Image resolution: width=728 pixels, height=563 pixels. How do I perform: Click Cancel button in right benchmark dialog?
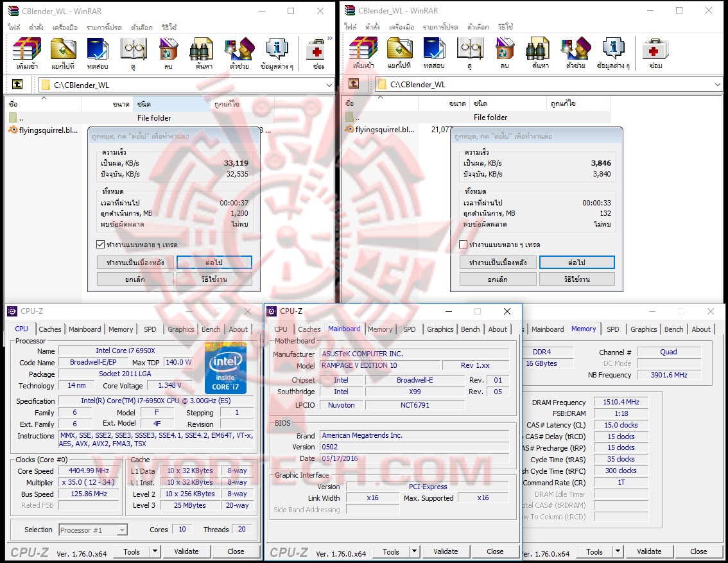pos(498,279)
